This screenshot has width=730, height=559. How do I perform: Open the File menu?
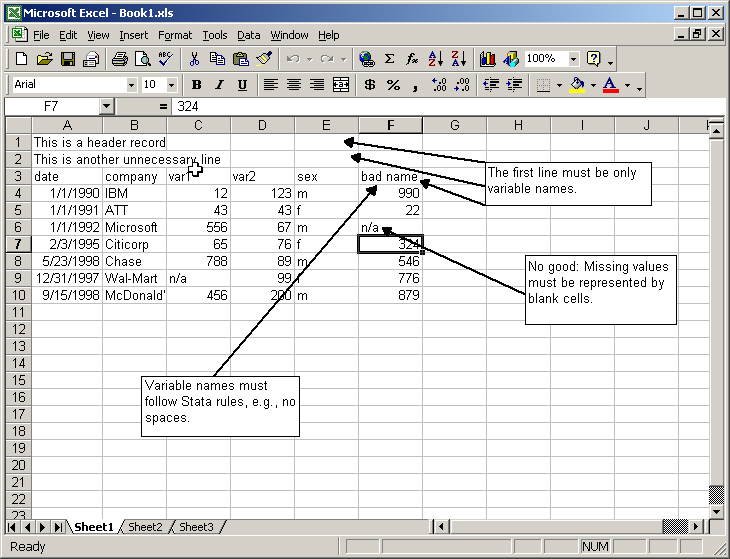41,35
